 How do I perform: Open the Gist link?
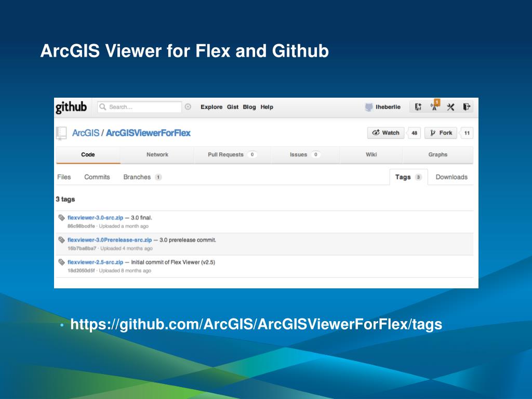tap(232, 107)
